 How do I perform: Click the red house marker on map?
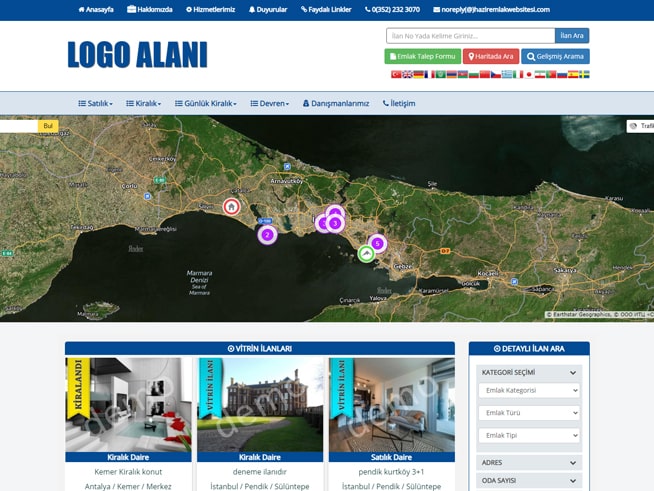point(231,207)
